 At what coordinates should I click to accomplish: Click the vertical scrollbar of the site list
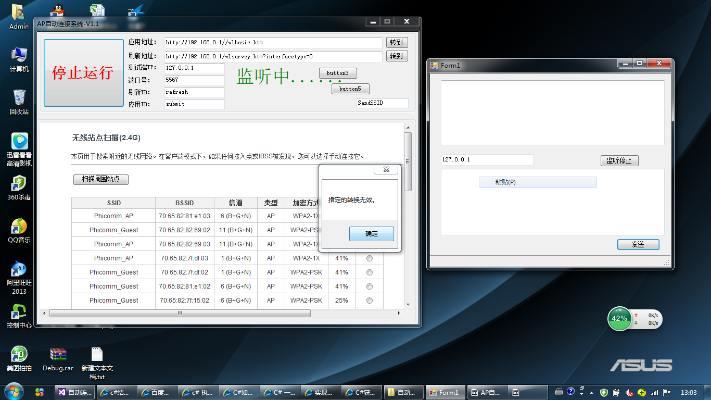click(x=408, y=220)
